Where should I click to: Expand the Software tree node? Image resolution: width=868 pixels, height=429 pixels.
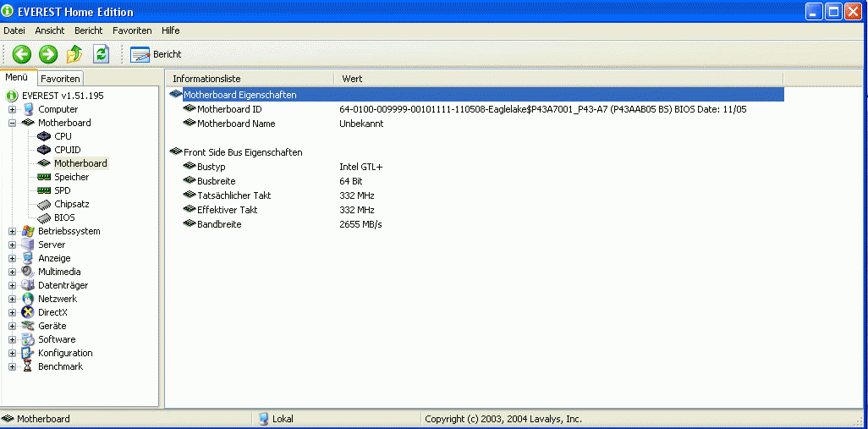(12, 340)
